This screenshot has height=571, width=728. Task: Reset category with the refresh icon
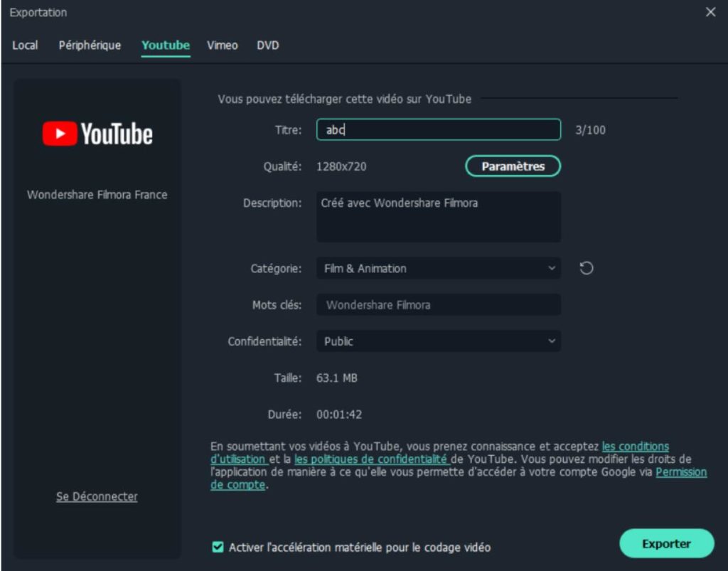[x=587, y=268]
